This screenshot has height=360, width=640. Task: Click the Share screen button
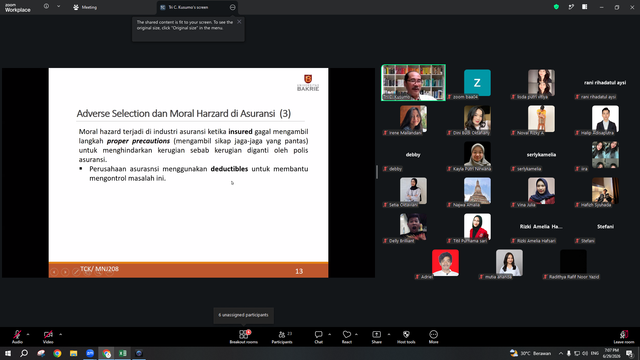pyautogui.click(x=376, y=336)
